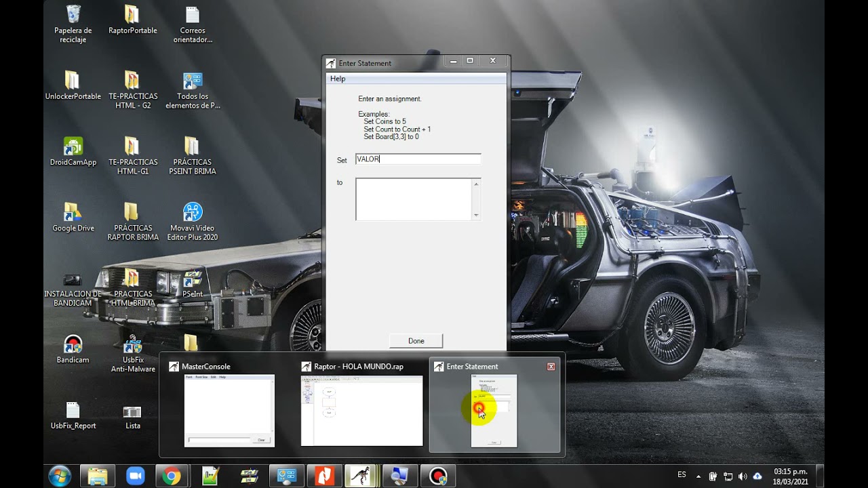Viewport: 868px width, 488px height.
Task: Open the PRACTICAS HTML BRIMA folder
Action: coord(132,287)
